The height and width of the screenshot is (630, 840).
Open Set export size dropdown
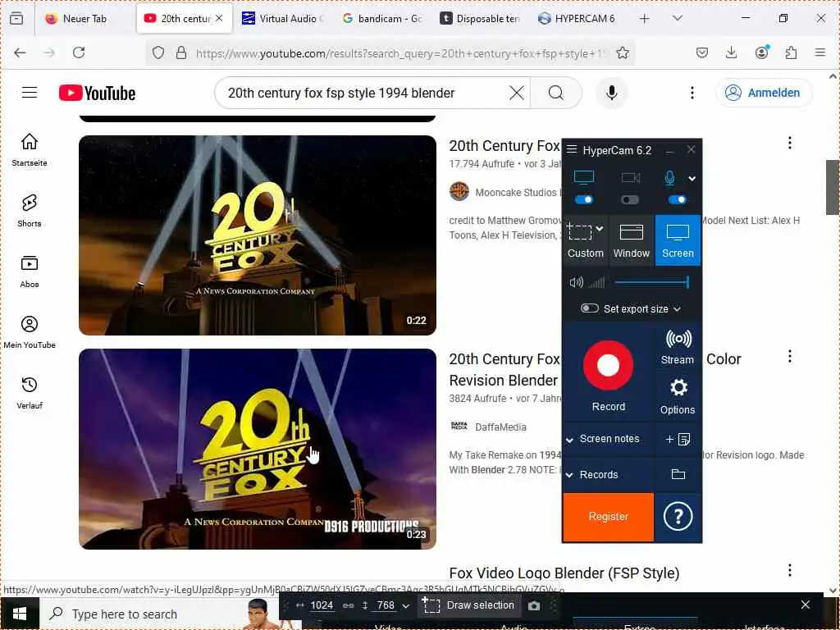pos(677,309)
